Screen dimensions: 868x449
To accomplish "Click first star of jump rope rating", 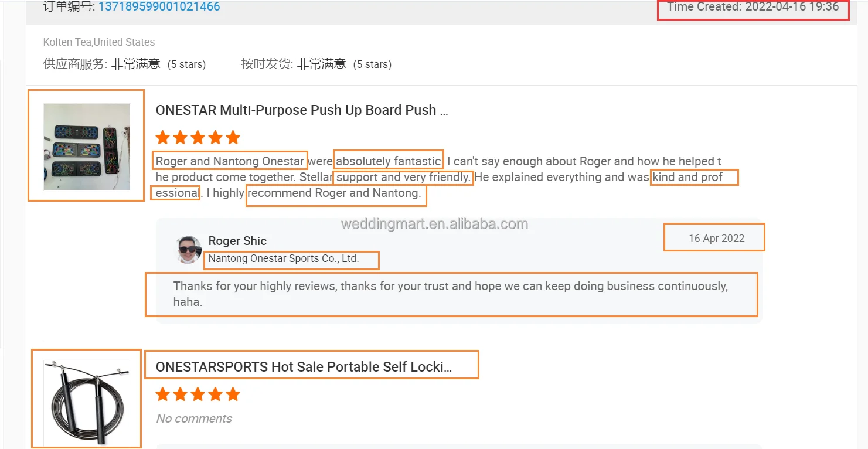I will coord(163,394).
